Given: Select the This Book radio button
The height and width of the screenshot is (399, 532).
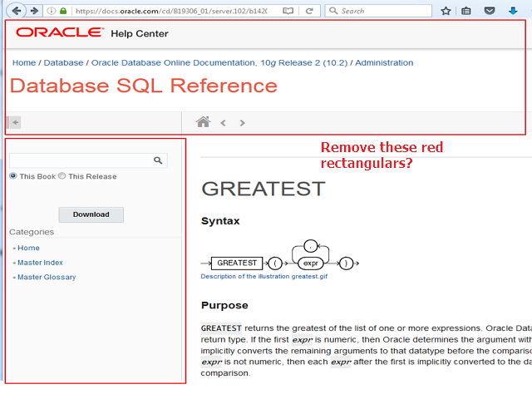Looking at the screenshot, I should (13, 176).
